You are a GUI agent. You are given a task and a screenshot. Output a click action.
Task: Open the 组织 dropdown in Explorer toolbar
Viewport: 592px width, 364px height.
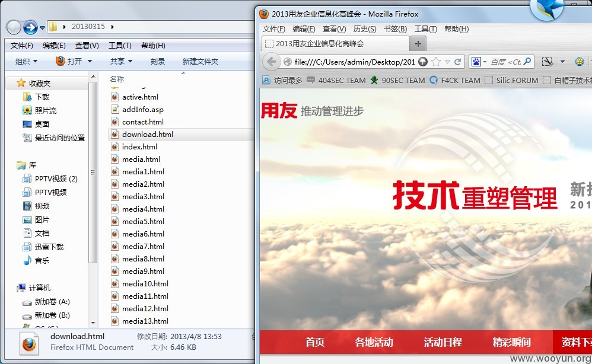pos(26,61)
